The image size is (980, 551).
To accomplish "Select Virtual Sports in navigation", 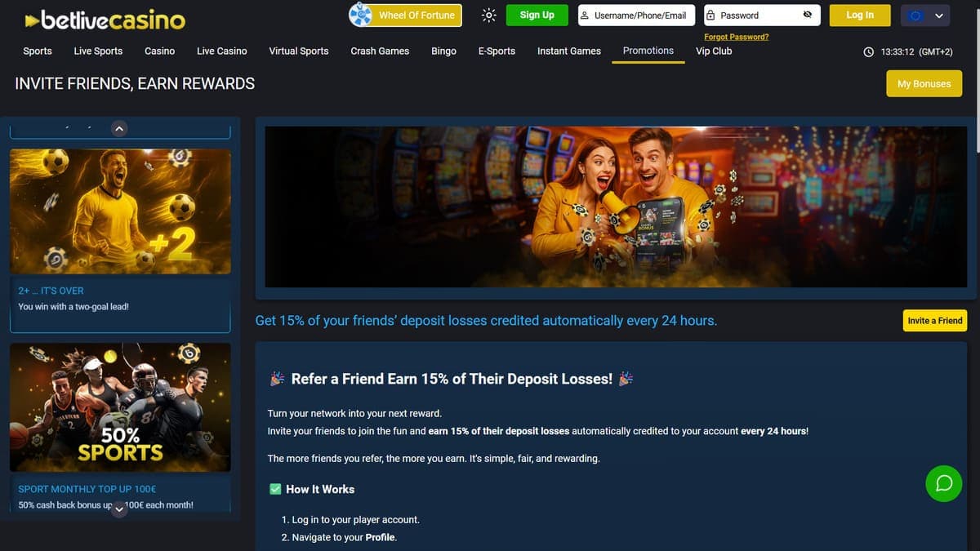I will [299, 51].
